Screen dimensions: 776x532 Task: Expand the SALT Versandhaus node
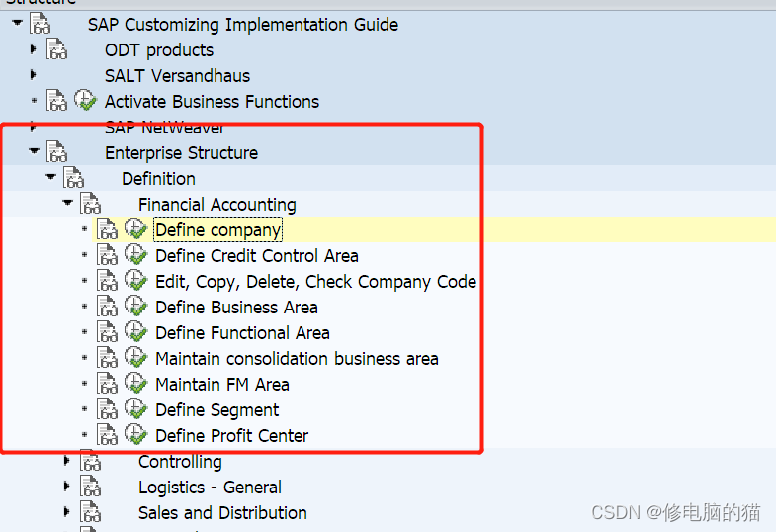(x=34, y=75)
